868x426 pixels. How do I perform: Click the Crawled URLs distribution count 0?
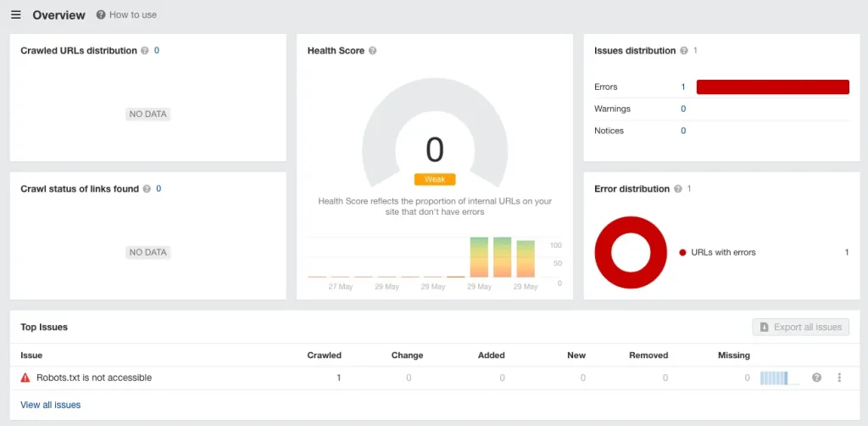tap(157, 50)
